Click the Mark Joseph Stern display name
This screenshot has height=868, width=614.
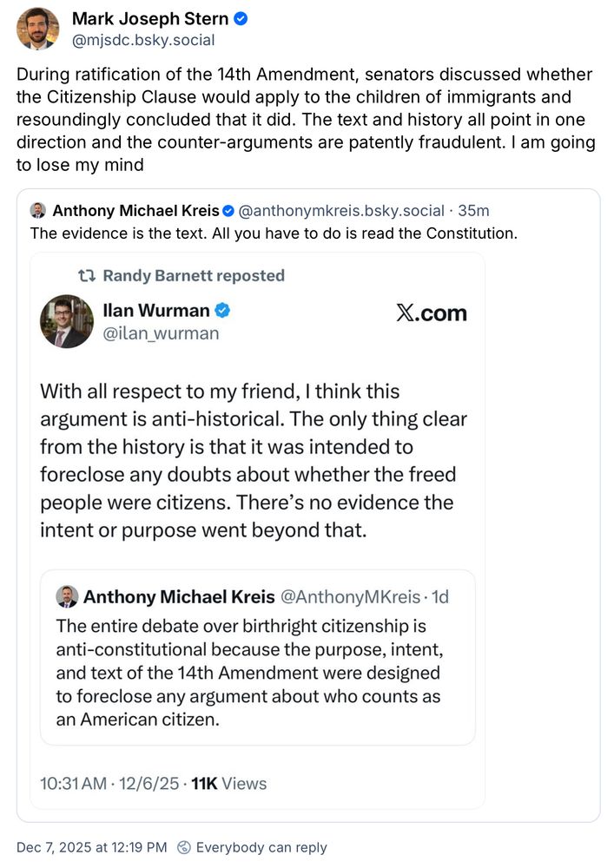150,19
